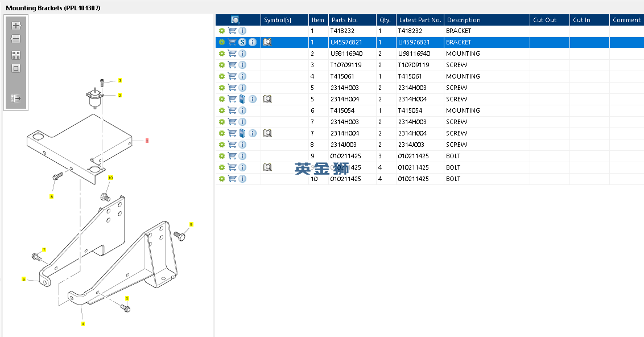The image size is (644, 337).
Task: Add item 9 BOLT qty 3 to cart
Action: [232, 156]
